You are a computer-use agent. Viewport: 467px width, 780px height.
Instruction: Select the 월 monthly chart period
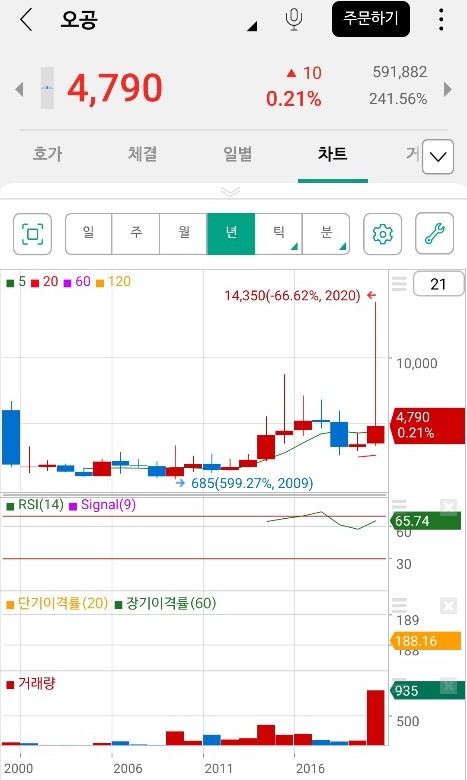184,233
